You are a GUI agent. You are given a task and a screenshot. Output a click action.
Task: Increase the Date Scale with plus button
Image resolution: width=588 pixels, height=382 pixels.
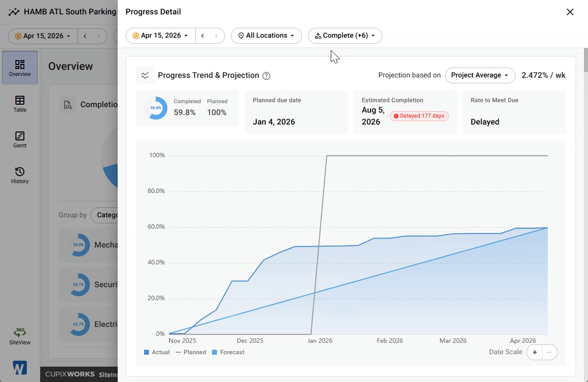[535, 352]
